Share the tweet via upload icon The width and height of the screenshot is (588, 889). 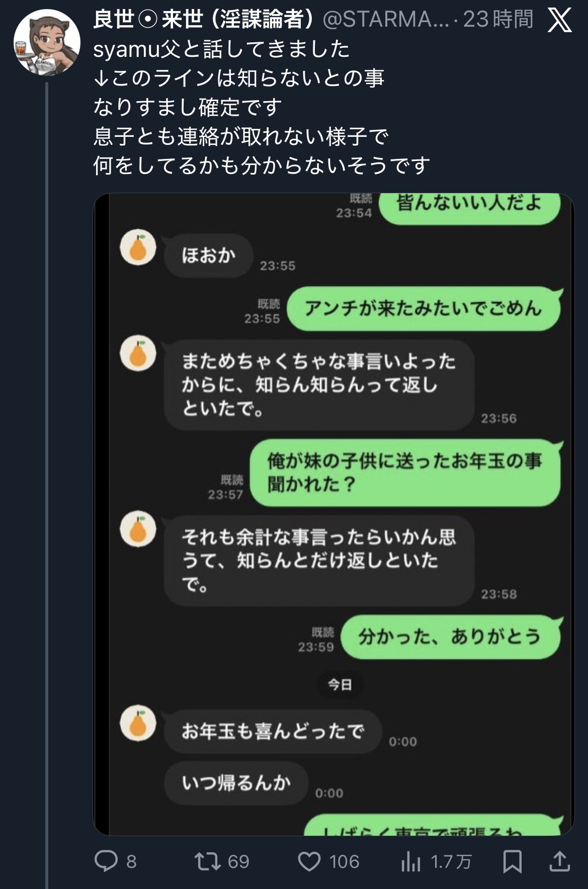[559, 861]
